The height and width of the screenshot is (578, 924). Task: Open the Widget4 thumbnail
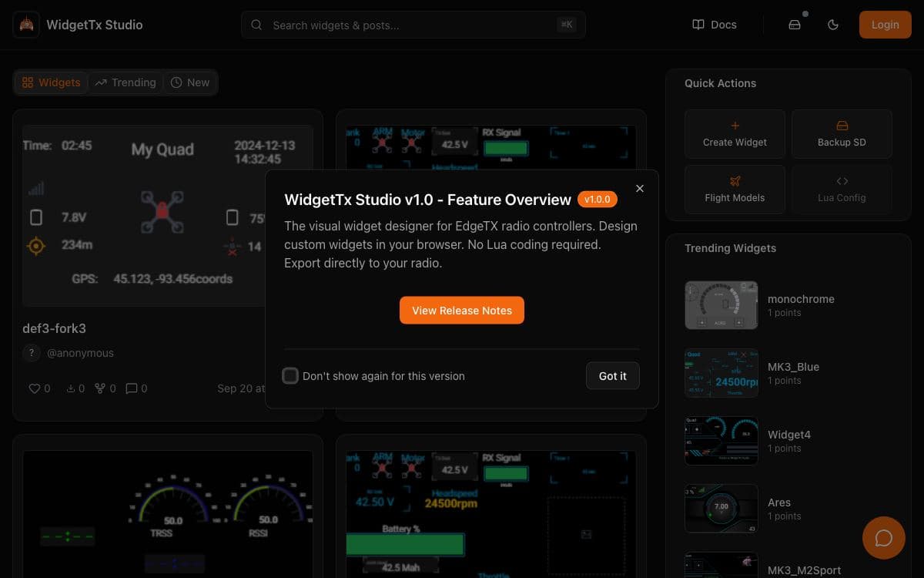[x=721, y=441]
